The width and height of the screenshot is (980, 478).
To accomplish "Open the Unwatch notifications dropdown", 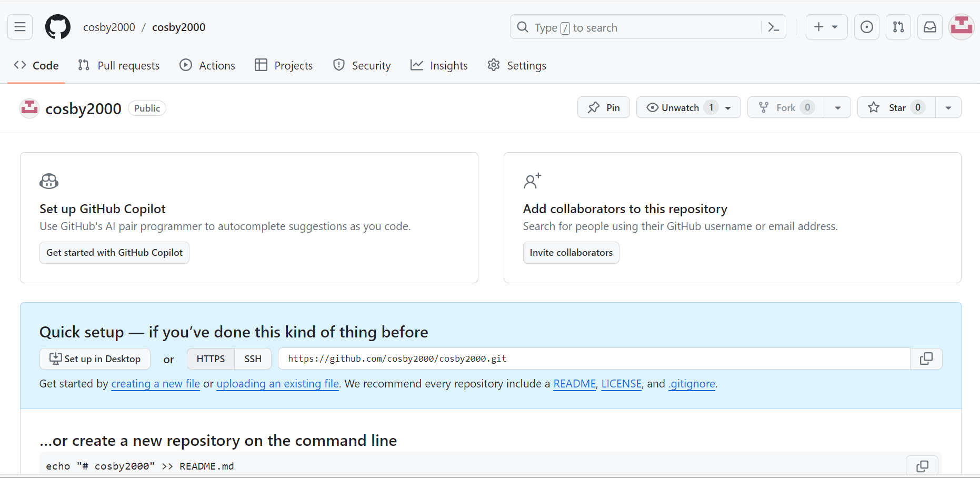I will pyautogui.click(x=688, y=107).
